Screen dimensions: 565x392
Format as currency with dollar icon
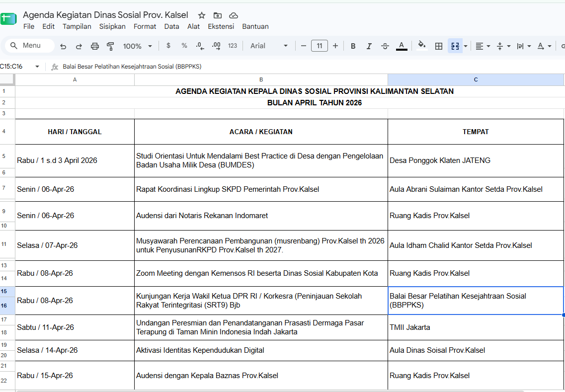[x=168, y=46]
